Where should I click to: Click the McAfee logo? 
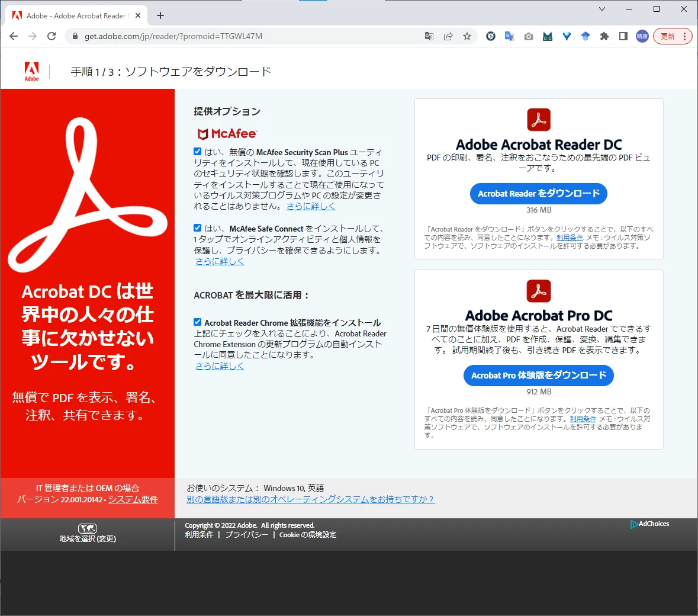point(227,134)
